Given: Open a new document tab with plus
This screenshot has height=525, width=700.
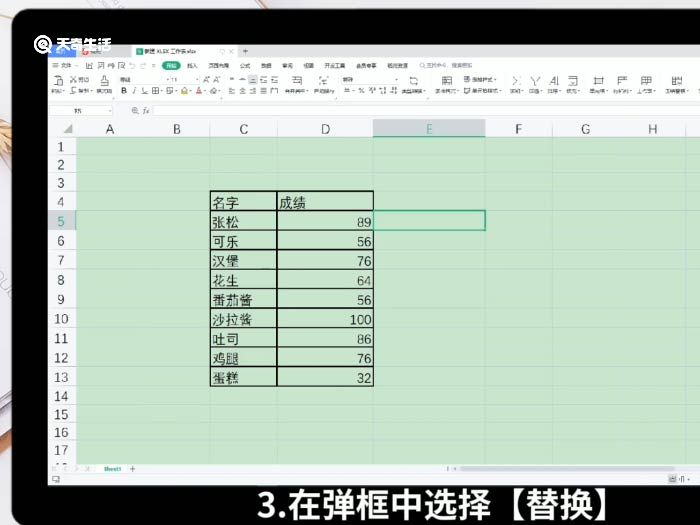Looking at the screenshot, I should [x=245, y=51].
